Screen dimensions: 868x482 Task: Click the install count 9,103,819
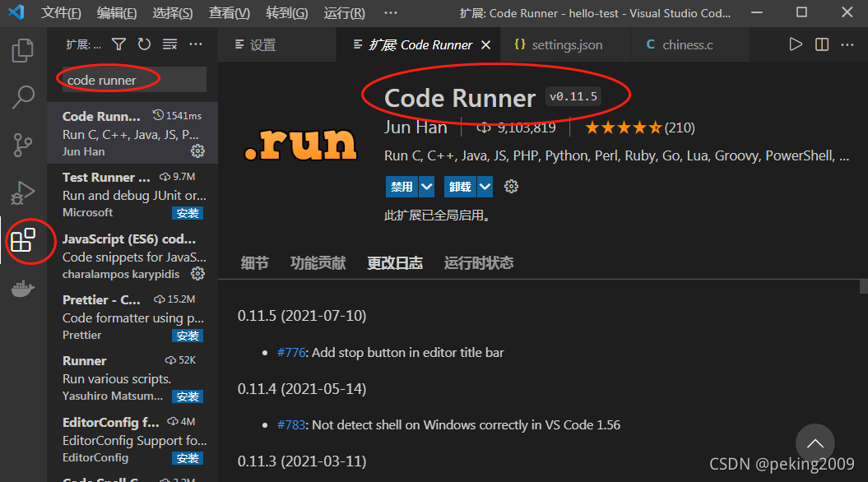526,127
